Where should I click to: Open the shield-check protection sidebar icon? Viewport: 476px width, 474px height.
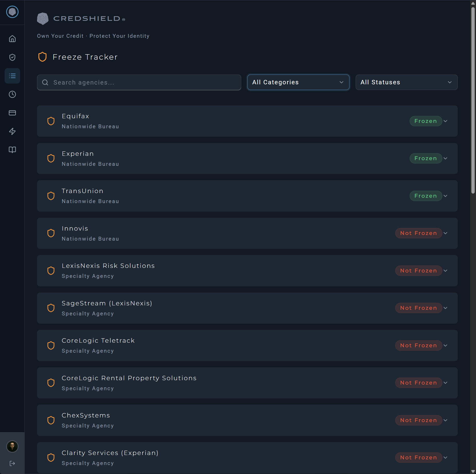click(x=12, y=57)
